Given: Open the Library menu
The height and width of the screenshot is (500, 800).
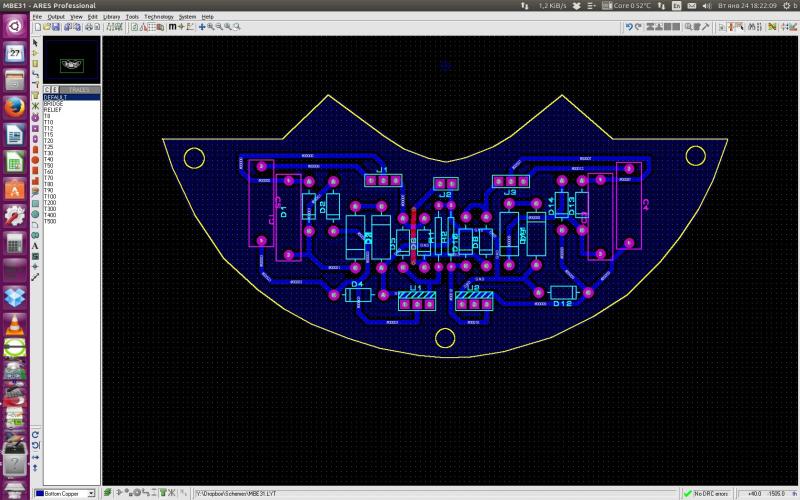Looking at the screenshot, I should (x=111, y=17).
